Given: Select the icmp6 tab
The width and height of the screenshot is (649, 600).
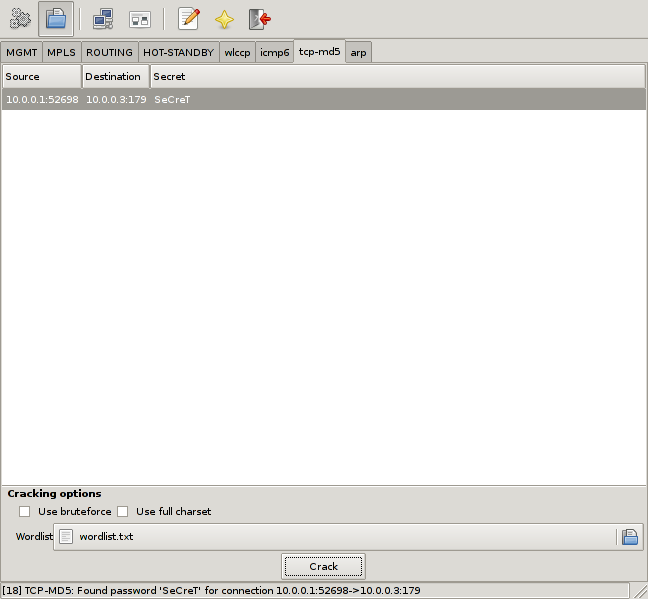Looking at the screenshot, I should [274, 53].
